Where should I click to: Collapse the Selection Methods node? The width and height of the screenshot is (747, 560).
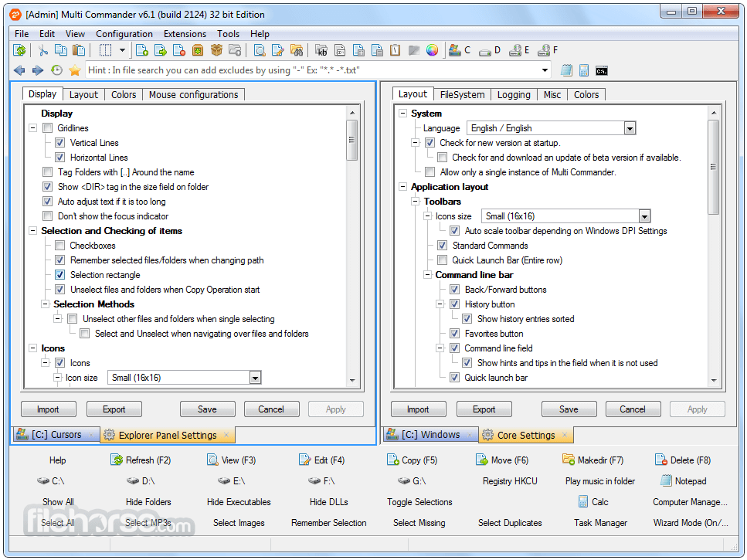point(46,304)
